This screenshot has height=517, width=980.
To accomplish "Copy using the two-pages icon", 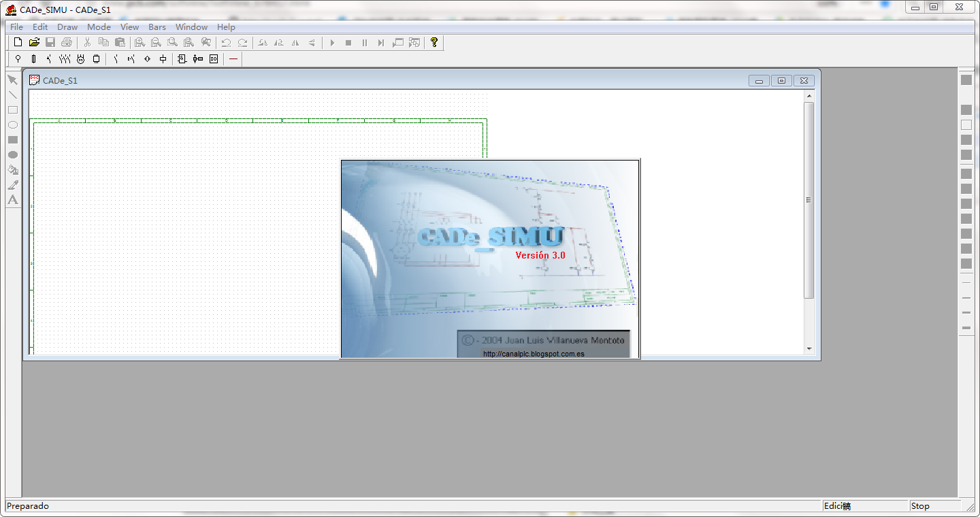I will tap(103, 42).
